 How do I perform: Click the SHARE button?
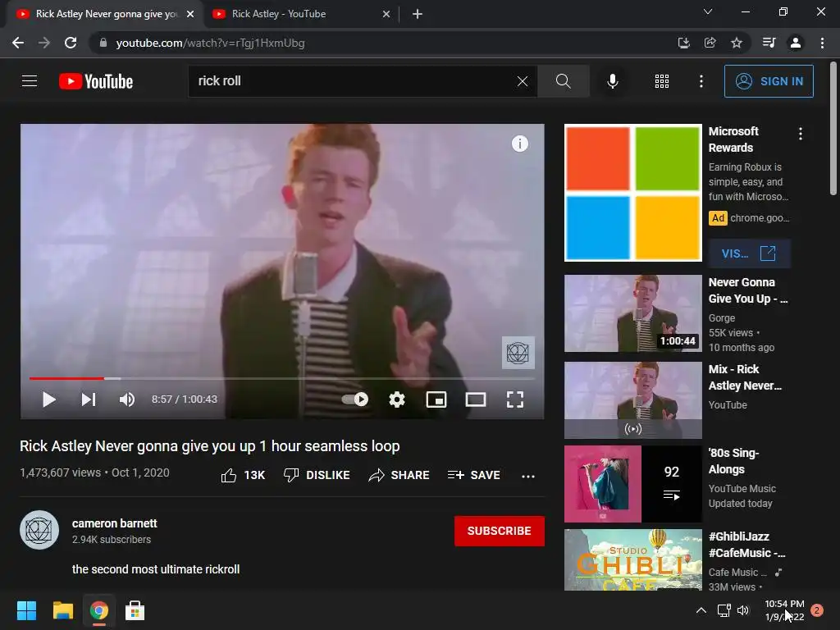coord(399,475)
